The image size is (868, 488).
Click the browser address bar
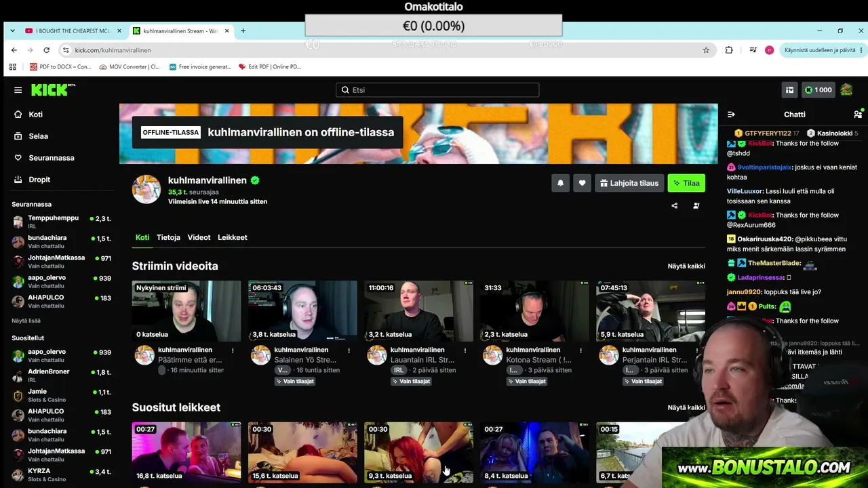coord(387,50)
